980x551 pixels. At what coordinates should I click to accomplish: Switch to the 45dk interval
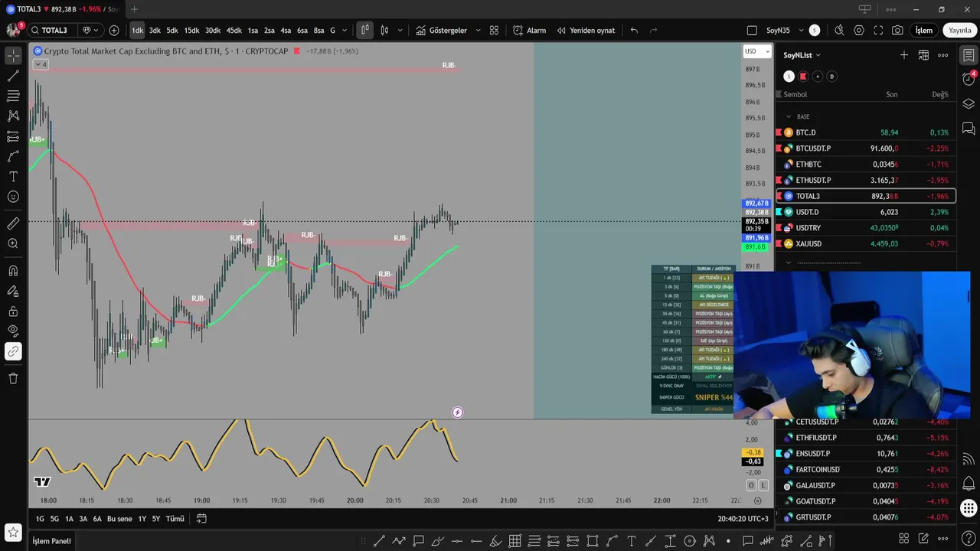pos(234,31)
